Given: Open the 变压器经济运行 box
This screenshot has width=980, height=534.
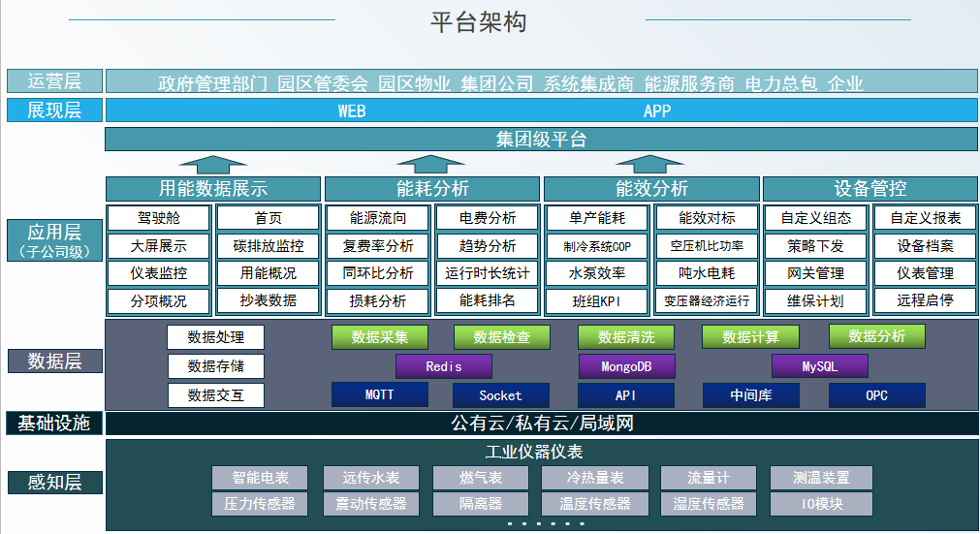Looking at the screenshot, I should (x=707, y=301).
